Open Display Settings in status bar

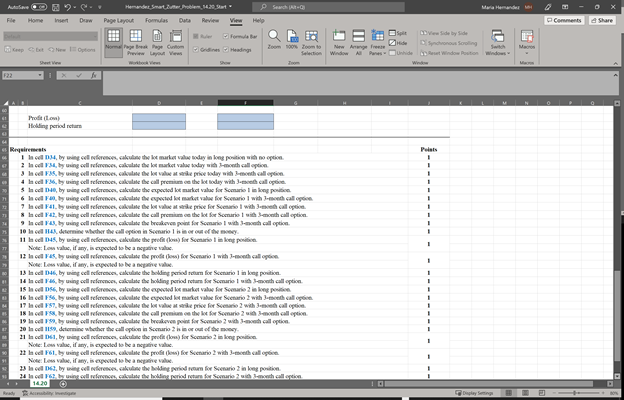pos(474,393)
